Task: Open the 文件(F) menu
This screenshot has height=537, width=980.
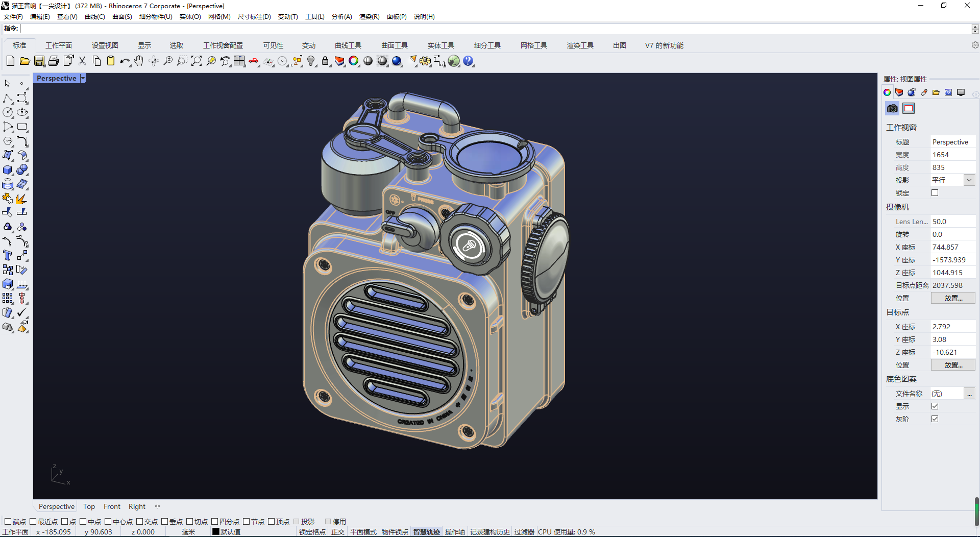Action: point(13,16)
